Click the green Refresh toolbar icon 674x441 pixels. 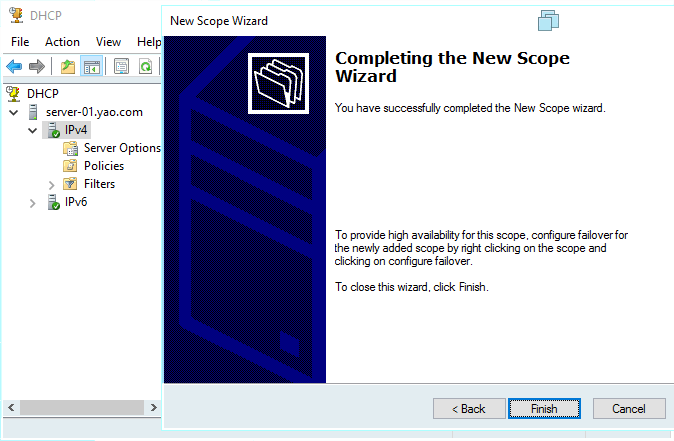pyautogui.click(x=146, y=67)
